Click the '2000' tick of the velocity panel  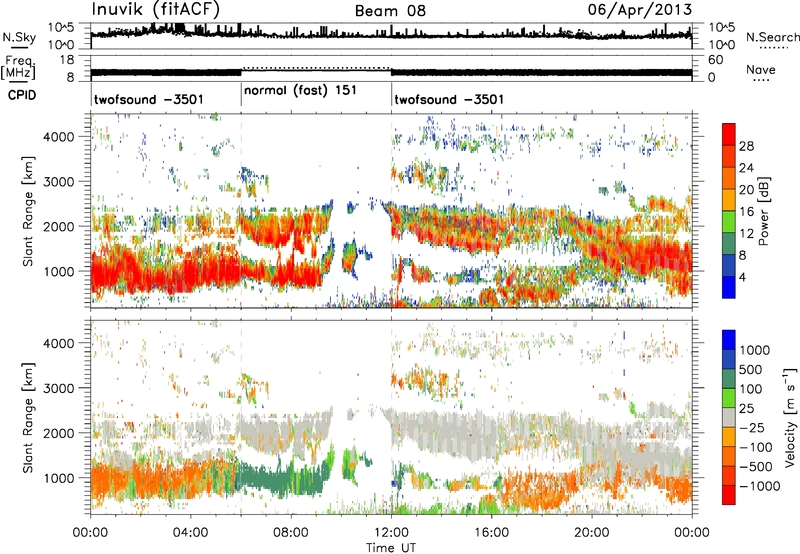tap(59, 433)
